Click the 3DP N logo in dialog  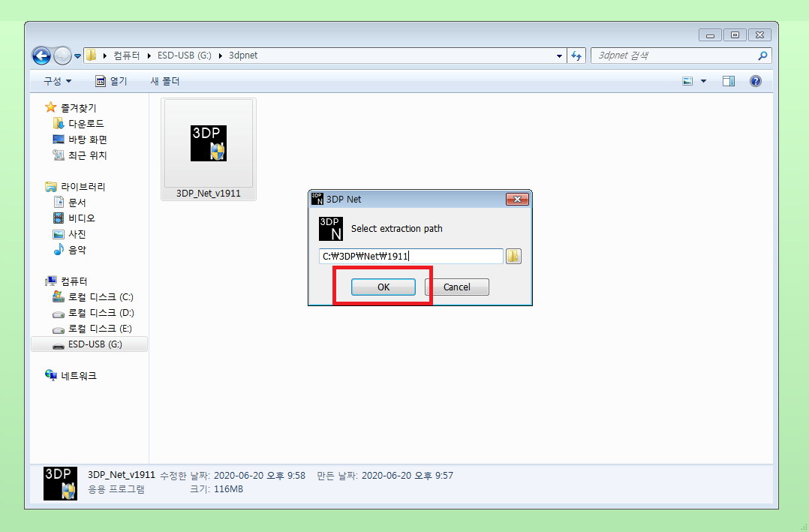point(331,229)
